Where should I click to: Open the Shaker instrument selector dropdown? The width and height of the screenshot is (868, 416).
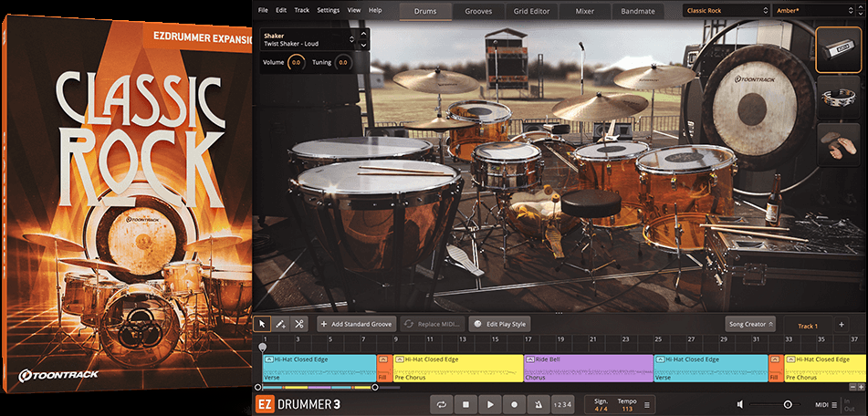point(351,40)
